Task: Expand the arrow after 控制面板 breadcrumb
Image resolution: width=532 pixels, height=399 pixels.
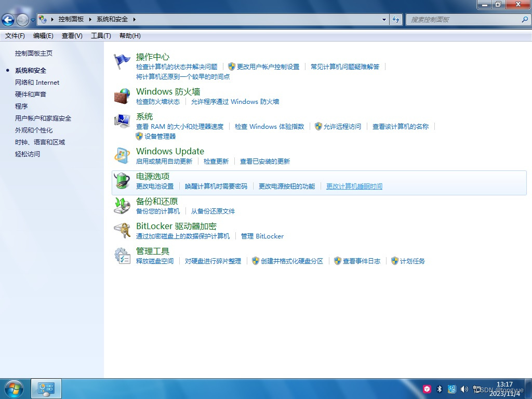Action: coord(90,19)
